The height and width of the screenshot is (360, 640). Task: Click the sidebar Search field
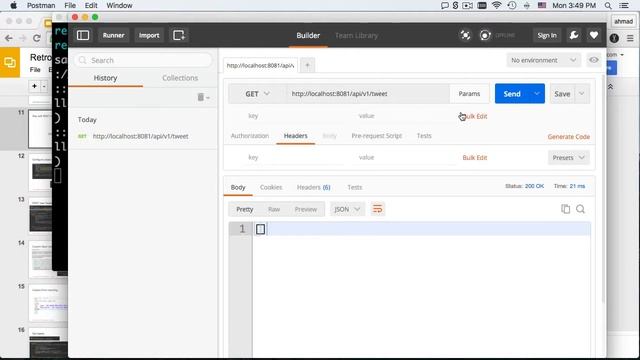click(143, 60)
